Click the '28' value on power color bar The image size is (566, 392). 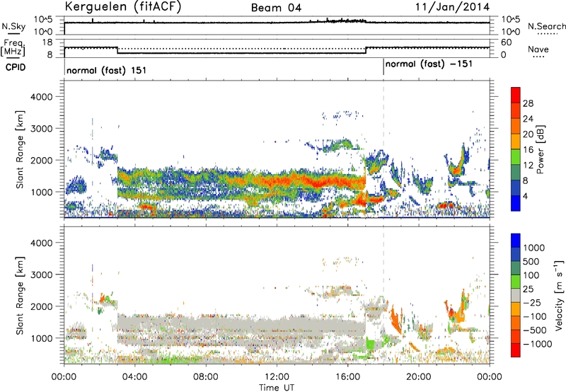point(528,103)
